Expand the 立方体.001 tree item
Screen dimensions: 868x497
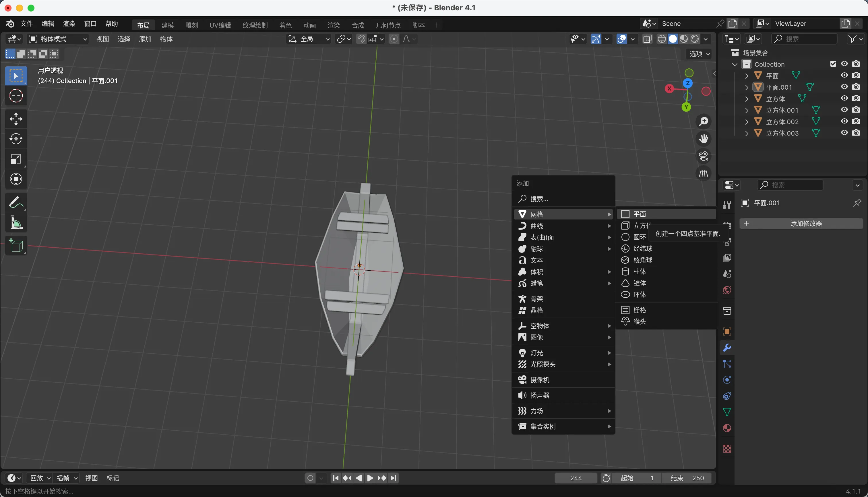pos(747,110)
